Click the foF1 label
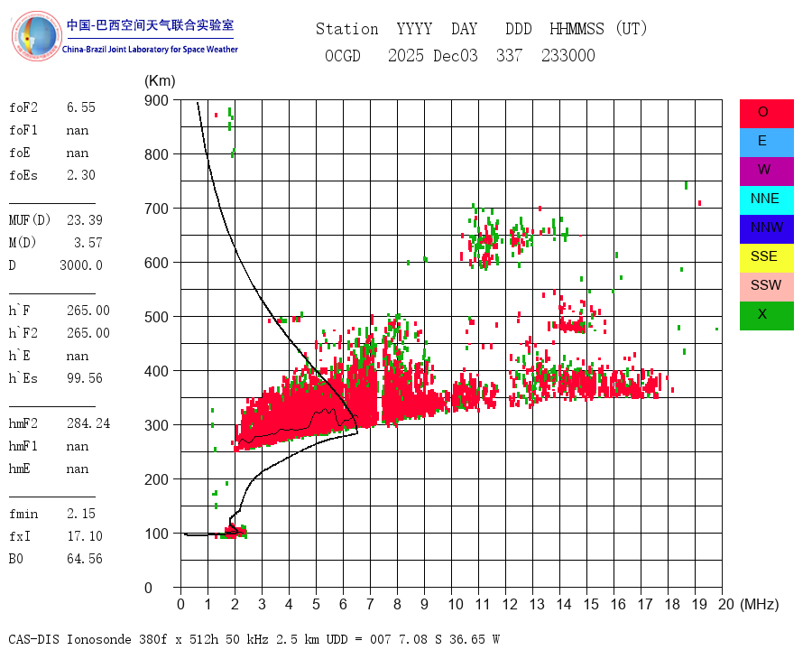Screen dimensions: 812x650 (23, 130)
